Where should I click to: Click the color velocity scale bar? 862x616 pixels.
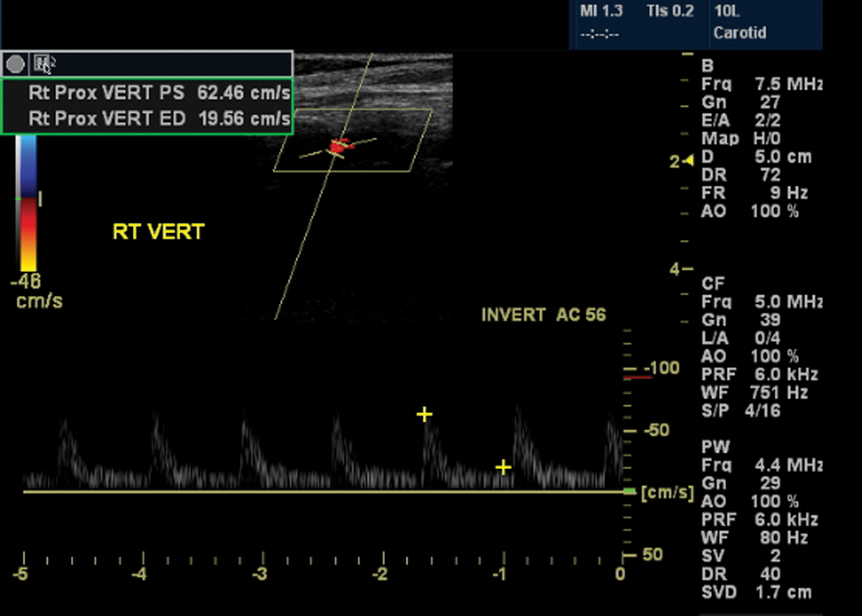[x=27, y=203]
